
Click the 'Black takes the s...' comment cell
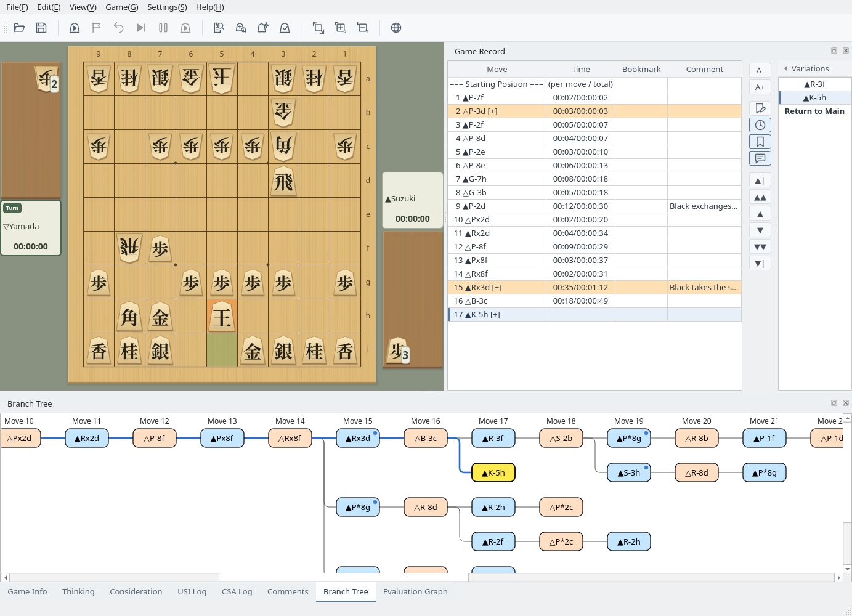[x=704, y=288]
